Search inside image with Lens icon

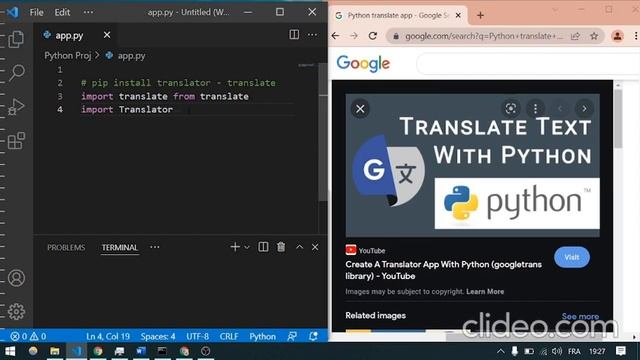511,108
